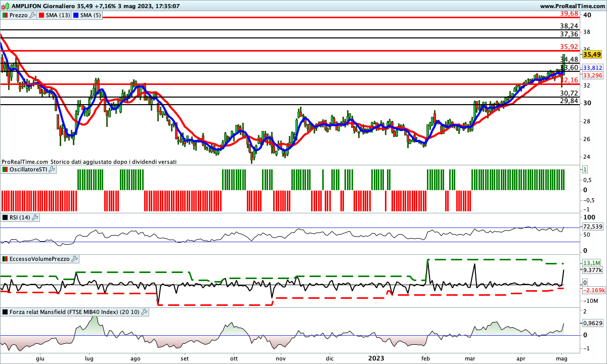Click the dic month label
The width and height of the screenshot is (607, 364).
329,358
